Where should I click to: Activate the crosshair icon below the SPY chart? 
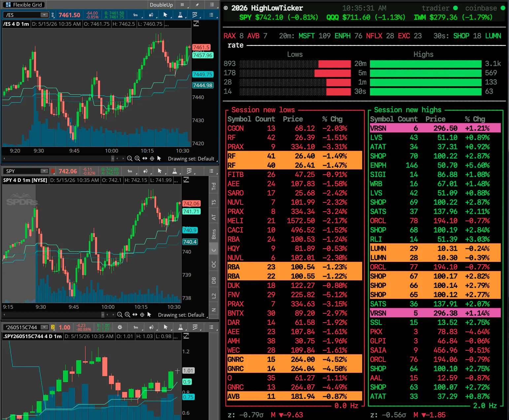tap(142, 315)
